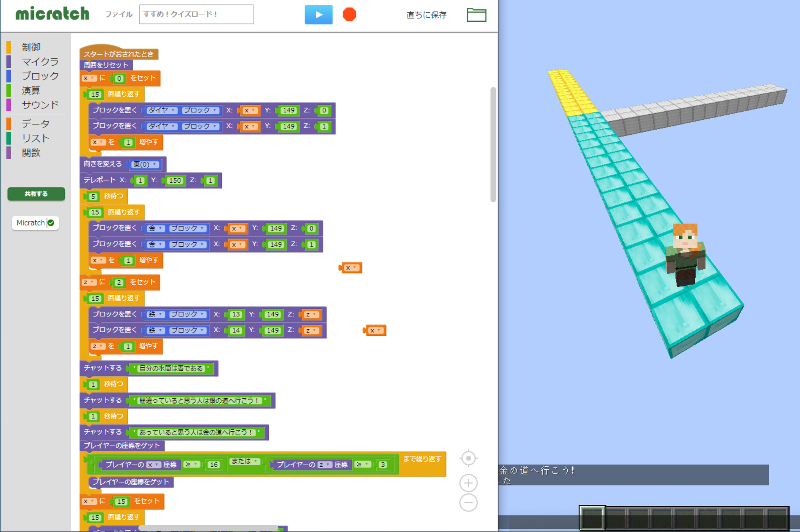The width and height of the screenshot is (800, 532).
Task: Open the 東(0) direction dropdown
Action: 145,165
